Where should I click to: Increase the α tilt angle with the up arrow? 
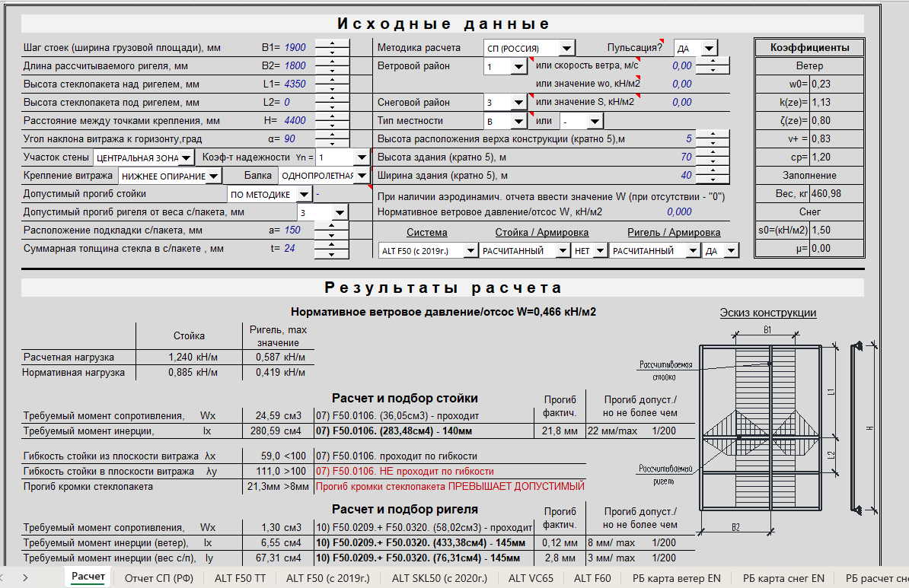click(332, 135)
